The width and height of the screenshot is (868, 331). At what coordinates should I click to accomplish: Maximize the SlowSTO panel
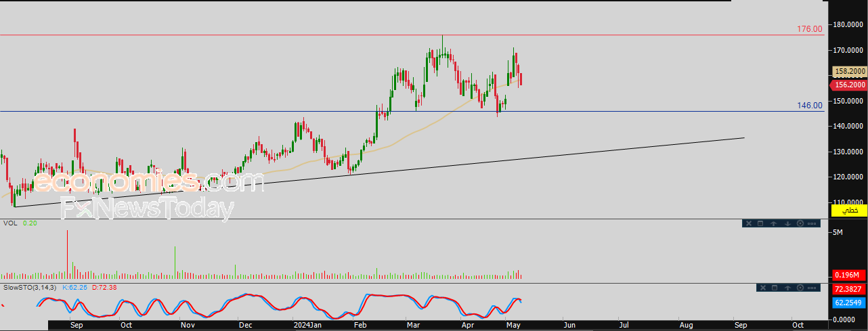point(774,288)
